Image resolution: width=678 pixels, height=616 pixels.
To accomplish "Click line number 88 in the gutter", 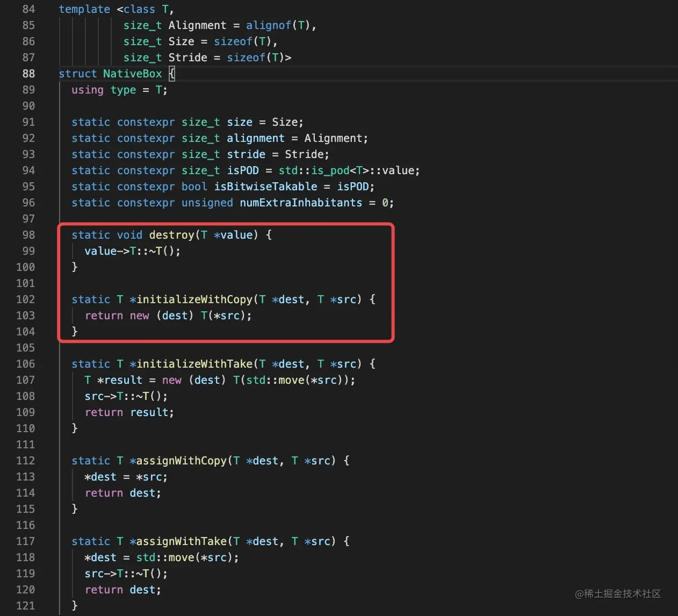I will [28, 74].
